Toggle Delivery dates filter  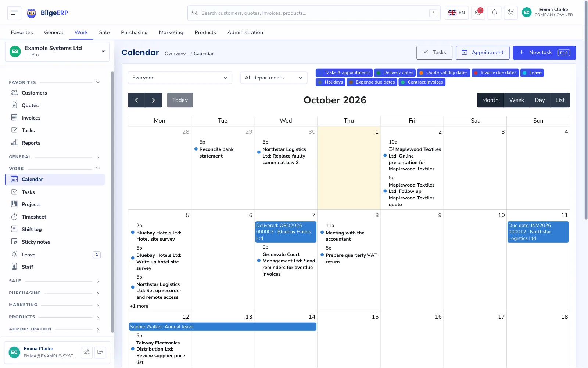[395, 72]
